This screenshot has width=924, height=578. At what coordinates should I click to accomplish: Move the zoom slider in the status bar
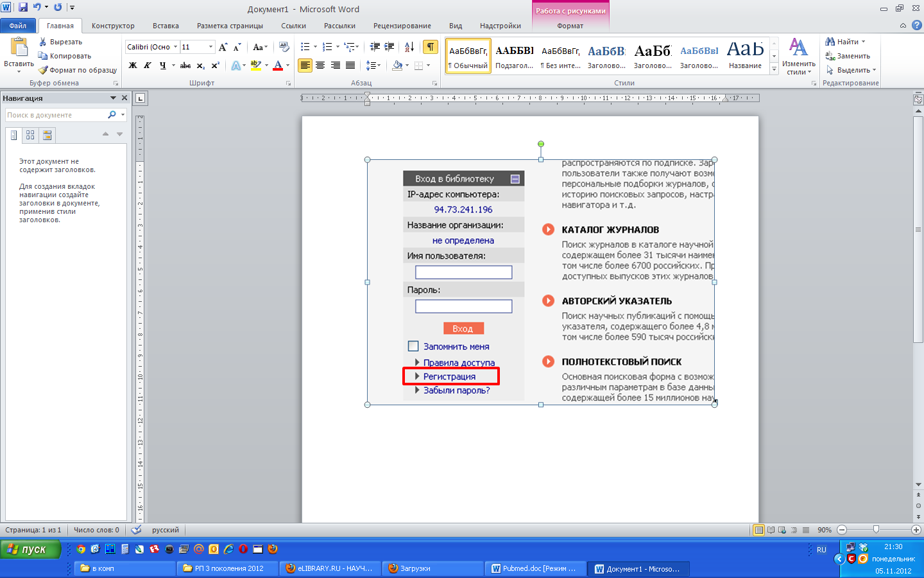(x=876, y=530)
